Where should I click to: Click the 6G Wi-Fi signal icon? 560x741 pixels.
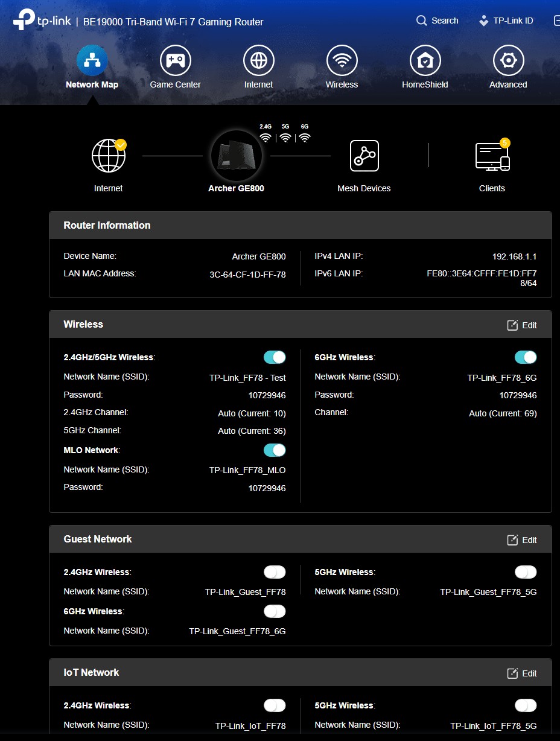click(x=305, y=137)
